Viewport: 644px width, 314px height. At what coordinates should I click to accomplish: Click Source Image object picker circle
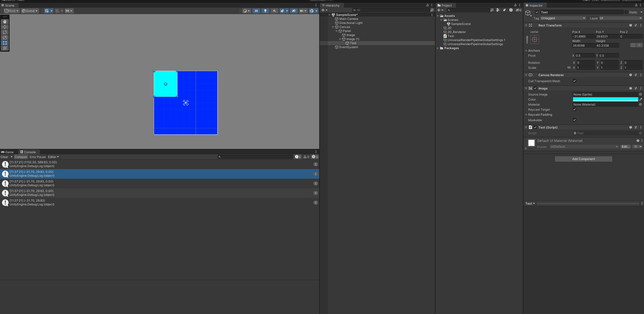coord(640,94)
